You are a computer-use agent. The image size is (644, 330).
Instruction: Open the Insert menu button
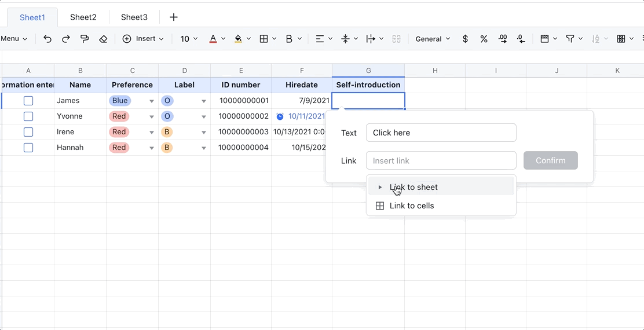[x=143, y=39]
